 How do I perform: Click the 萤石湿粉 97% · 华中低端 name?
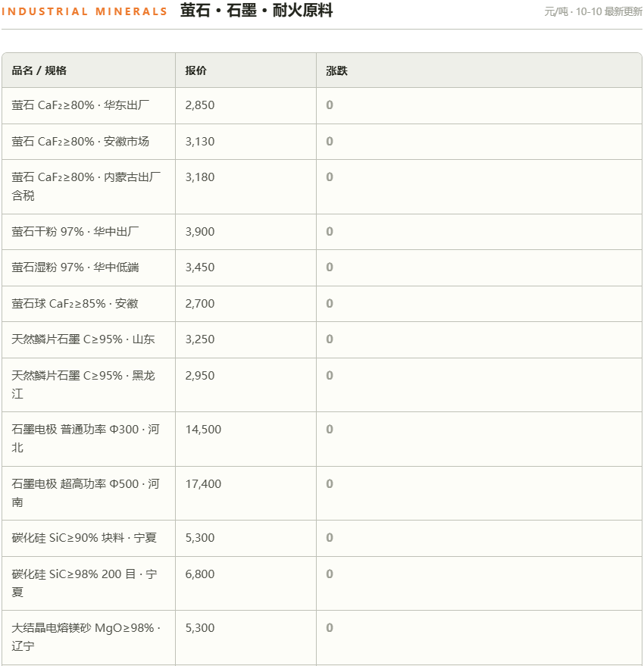[x=75, y=267]
